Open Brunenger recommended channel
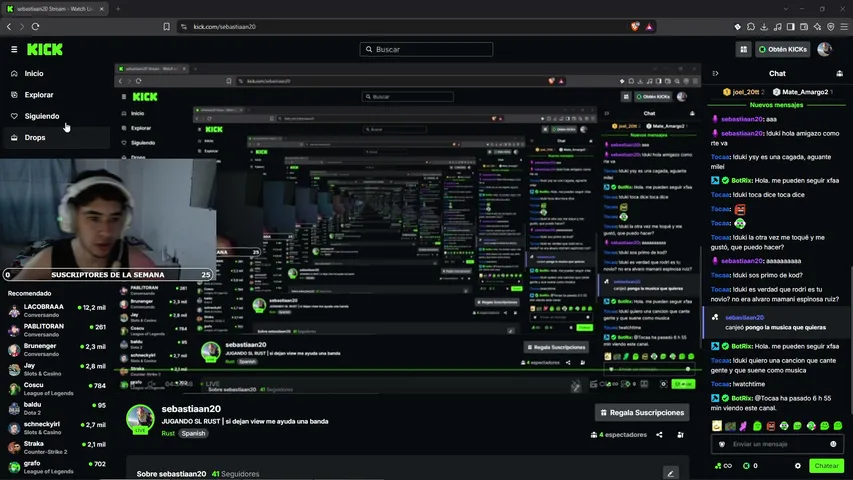The image size is (853, 480). [x=57, y=349]
